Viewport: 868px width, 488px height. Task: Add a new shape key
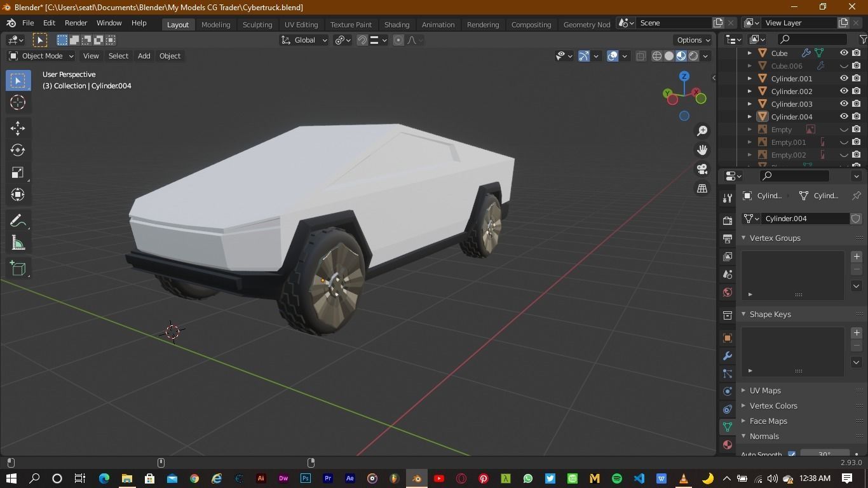click(857, 333)
